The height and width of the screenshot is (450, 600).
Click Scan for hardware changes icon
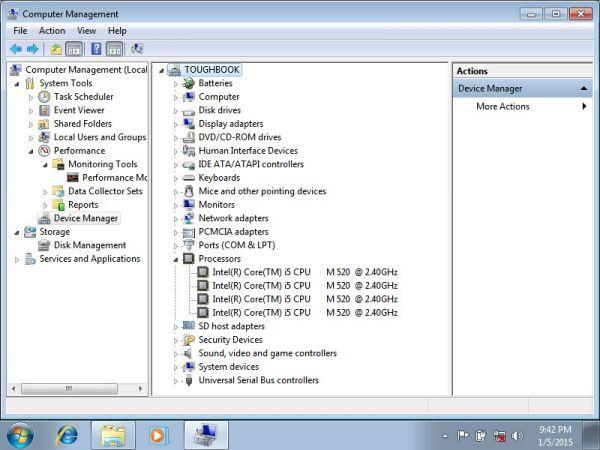[x=136, y=48]
